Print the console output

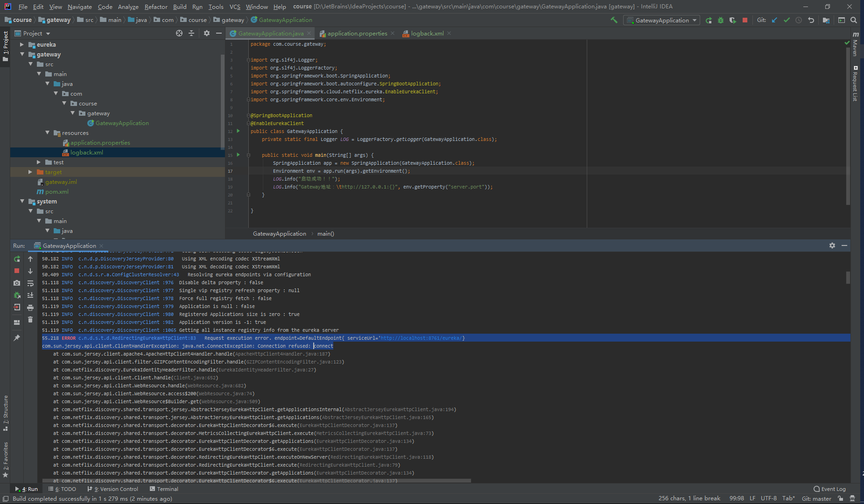click(x=30, y=307)
